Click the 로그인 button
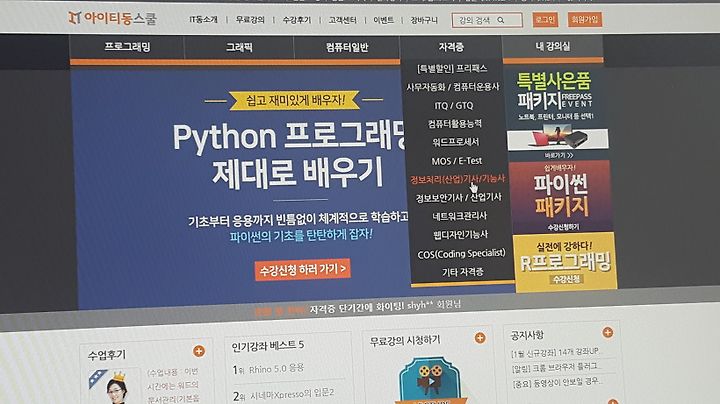The image size is (720, 404). tap(545, 19)
